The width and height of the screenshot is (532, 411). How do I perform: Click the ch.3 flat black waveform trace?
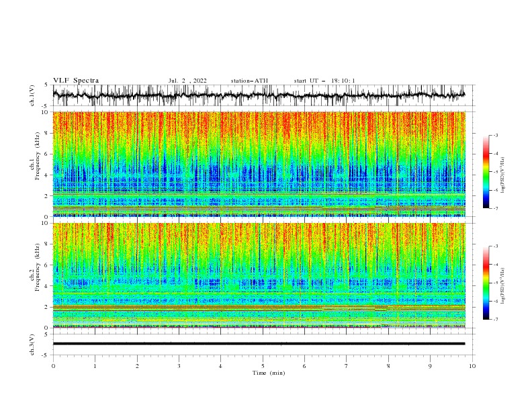point(259,344)
